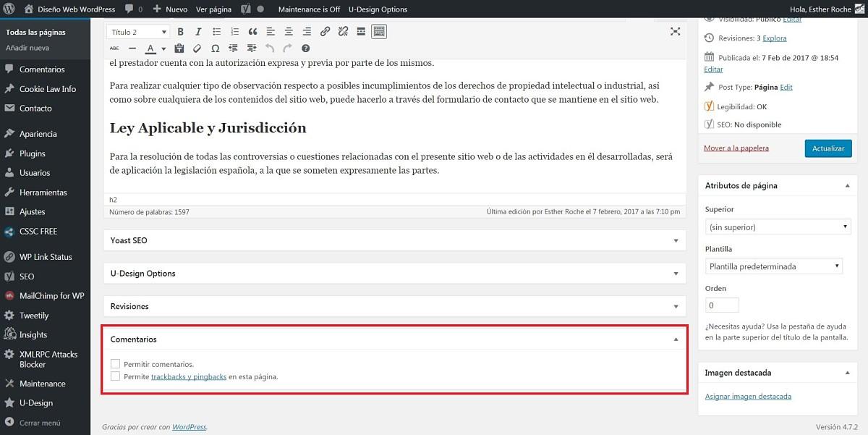Open the editor keyboard shortcuts help icon

click(x=305, y=48)
